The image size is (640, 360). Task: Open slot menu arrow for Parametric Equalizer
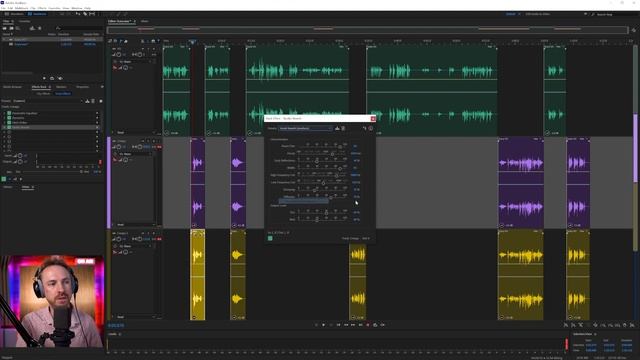pyautogui.click(x=97, y=113)
